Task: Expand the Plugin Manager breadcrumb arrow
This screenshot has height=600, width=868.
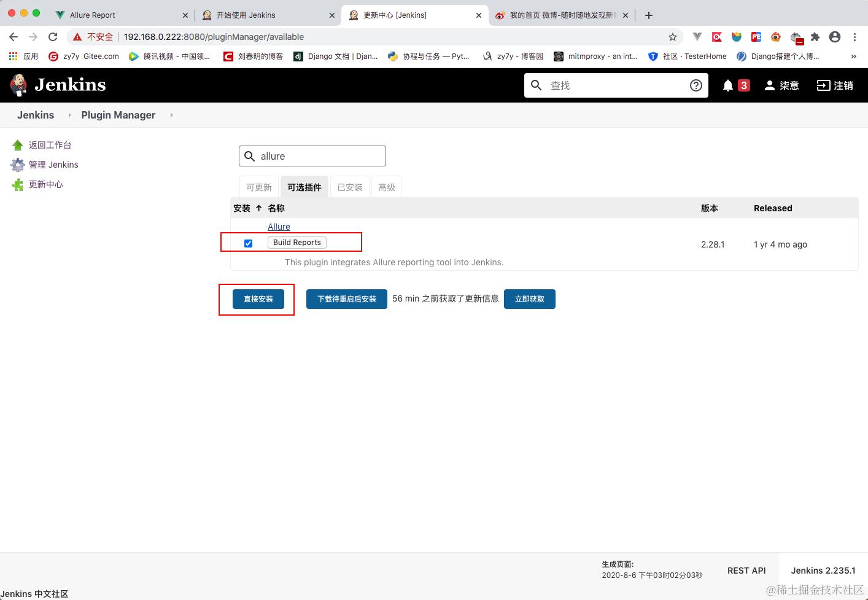Action: pos(171,115)
